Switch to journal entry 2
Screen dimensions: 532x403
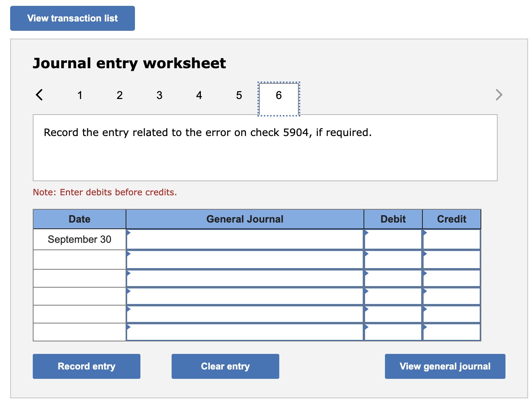tap(119, 95)
